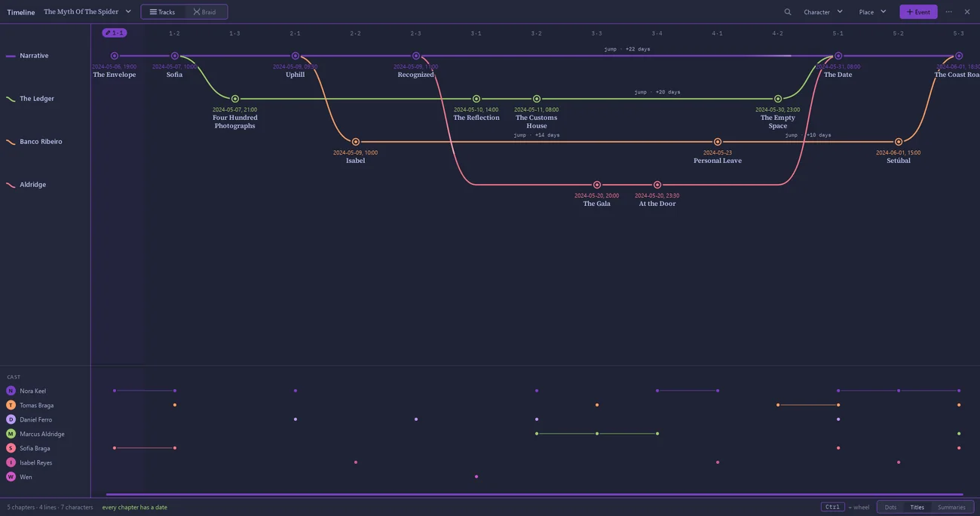
Task: Click The Date event node
Action: click(x=838, y=56)
